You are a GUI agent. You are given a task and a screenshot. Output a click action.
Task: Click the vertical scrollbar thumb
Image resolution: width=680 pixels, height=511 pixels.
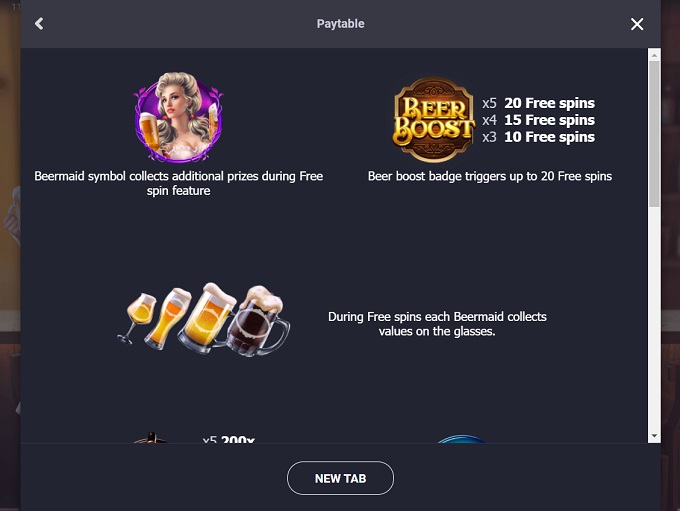pyautogui.click(x=654, y=134)
